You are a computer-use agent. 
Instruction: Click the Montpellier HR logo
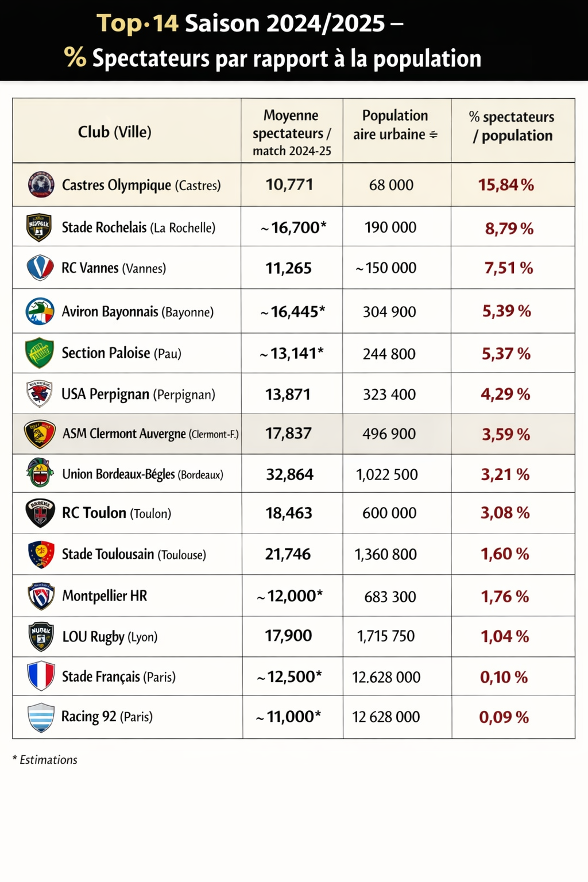pyautogui.click(x=41, y=596)
